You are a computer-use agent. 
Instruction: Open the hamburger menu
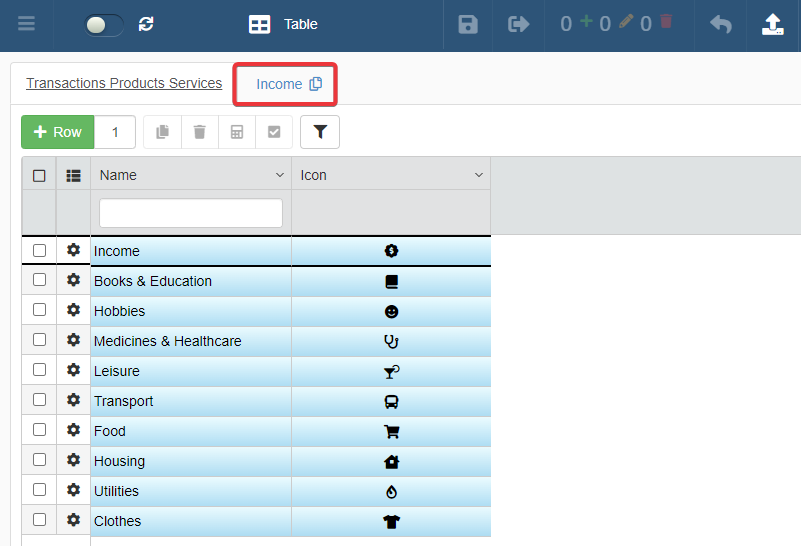[x=26, y=24]
